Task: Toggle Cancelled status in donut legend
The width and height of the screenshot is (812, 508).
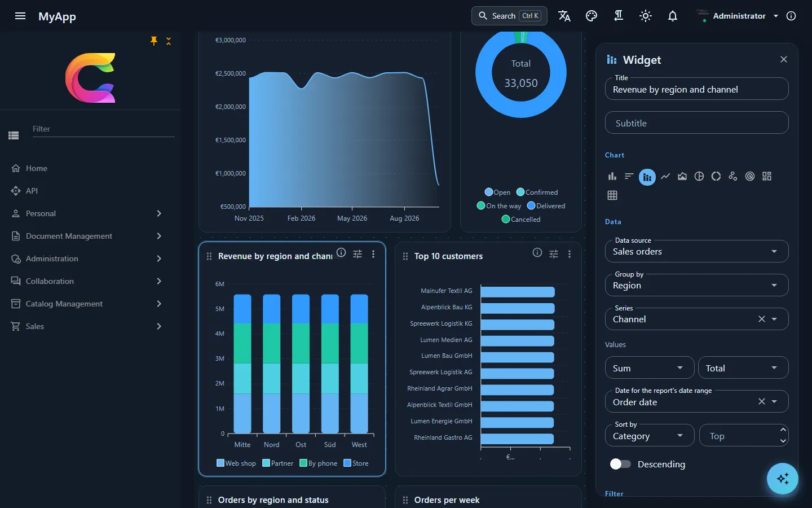Action: pos(521,220)
